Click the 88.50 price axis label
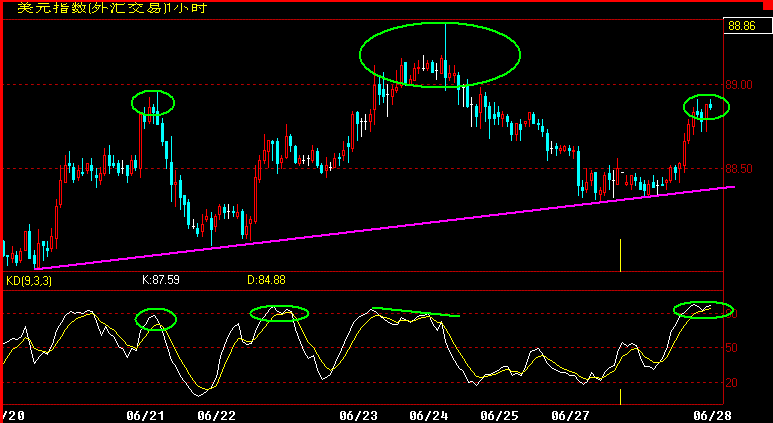 click(x=739, y=169)
